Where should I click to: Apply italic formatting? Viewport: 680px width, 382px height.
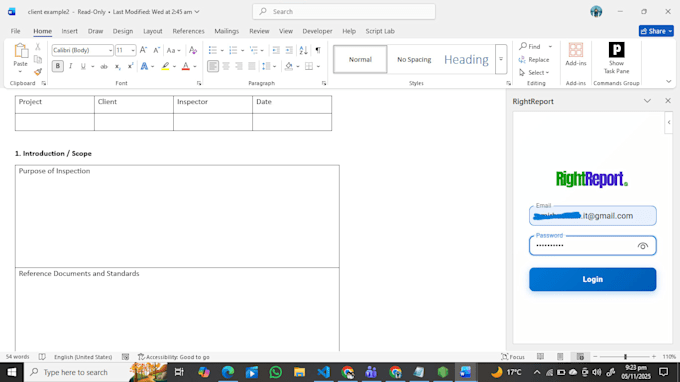[x=70, y=66]
